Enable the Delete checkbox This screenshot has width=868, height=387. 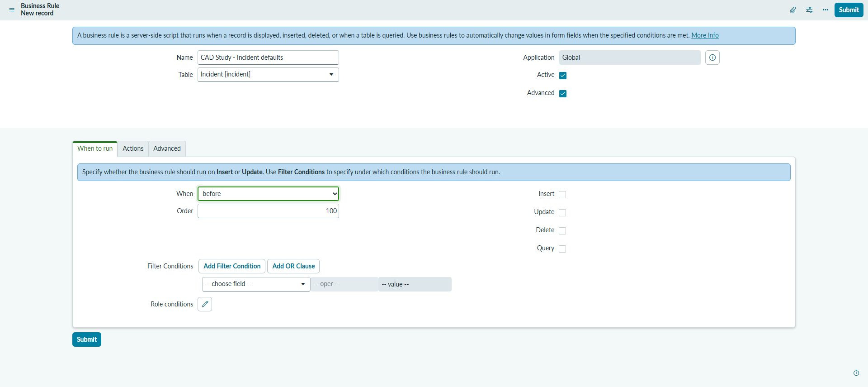click(562, 230)
